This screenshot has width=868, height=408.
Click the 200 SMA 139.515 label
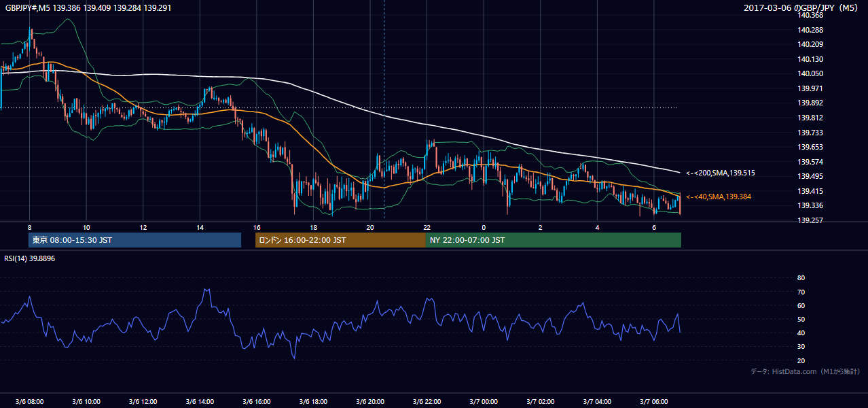[720, 173]
